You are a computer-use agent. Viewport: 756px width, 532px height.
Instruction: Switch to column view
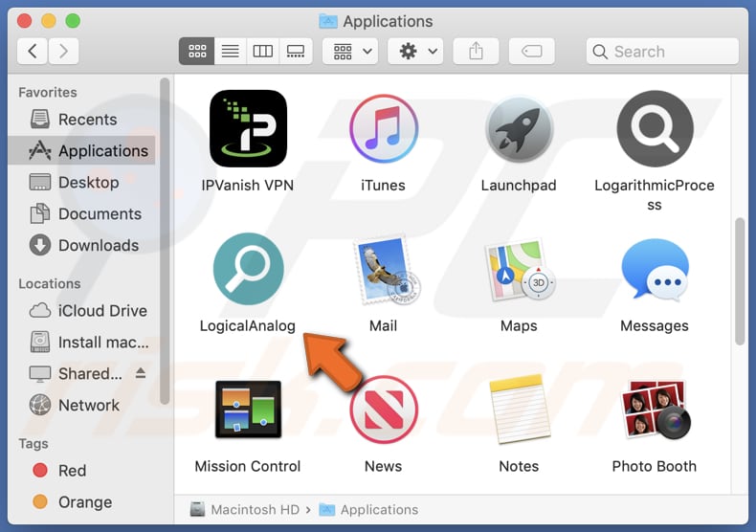click(x=263, y=51)
